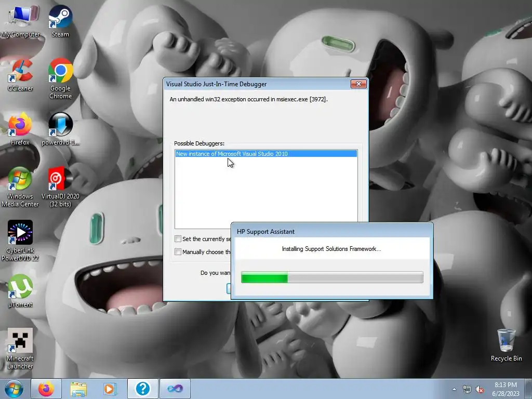Open the clock showing 8:13 PM
Viewport: 532px width, 399px height.
(506, 389)
